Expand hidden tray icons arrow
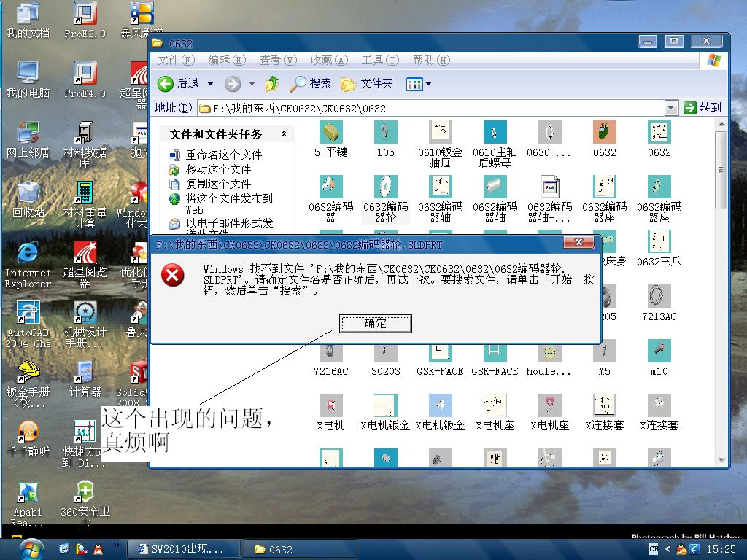 [x=667, y=549]
